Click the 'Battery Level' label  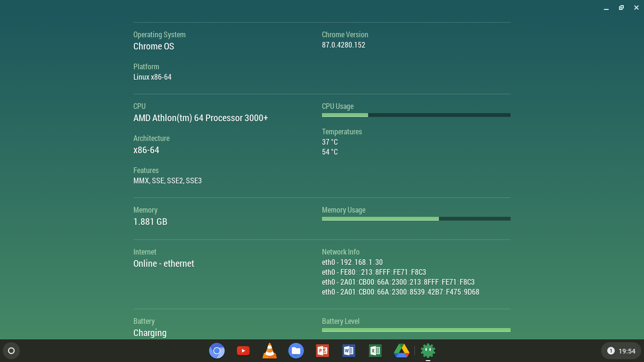[x=340, y=321]
